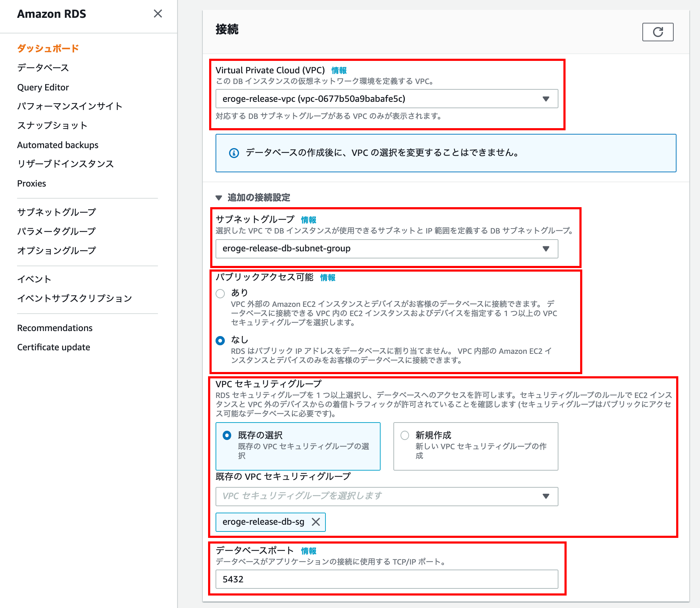
Task: Open the subnet group dropdown
Action: coord(386,248)
